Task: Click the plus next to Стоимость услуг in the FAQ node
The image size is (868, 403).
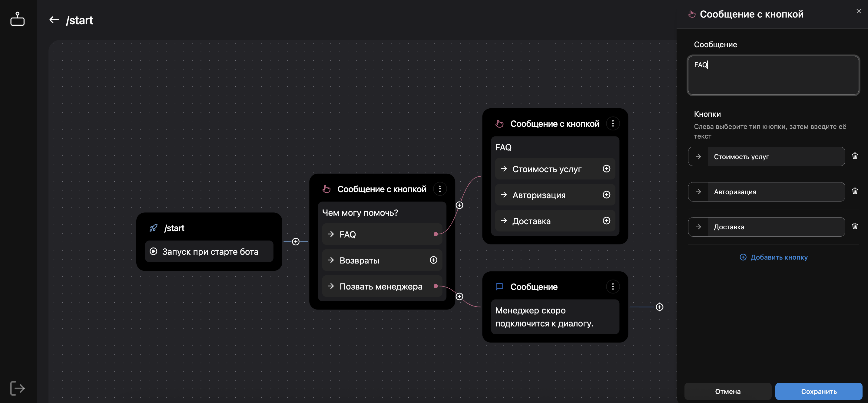Action: tap(606, 169)
